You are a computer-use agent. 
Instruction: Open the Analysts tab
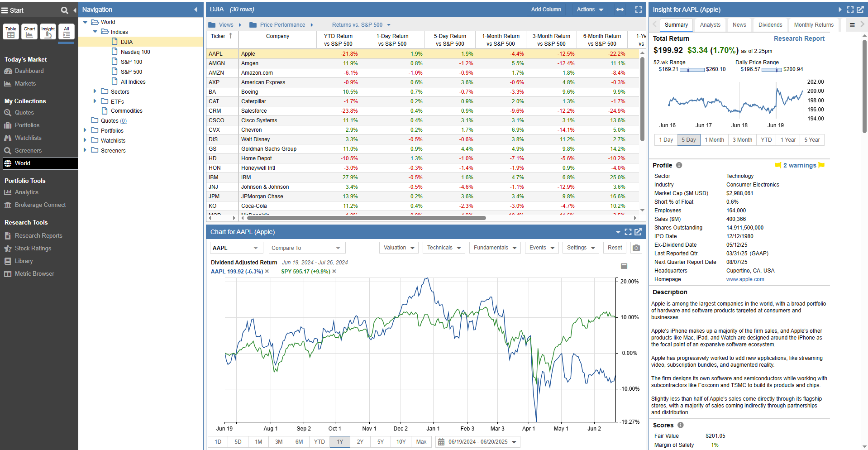click(710, 25)
